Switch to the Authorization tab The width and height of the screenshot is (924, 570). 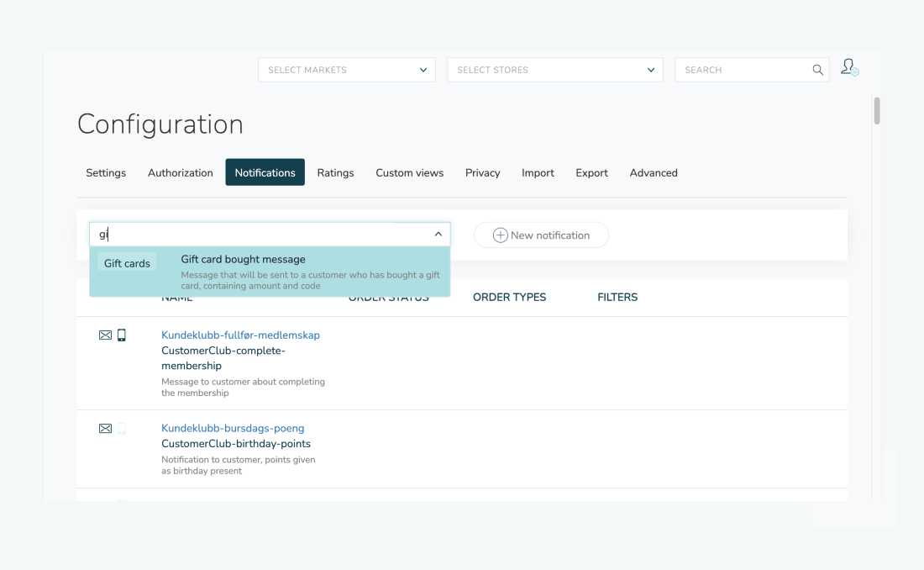pos(181,173)
